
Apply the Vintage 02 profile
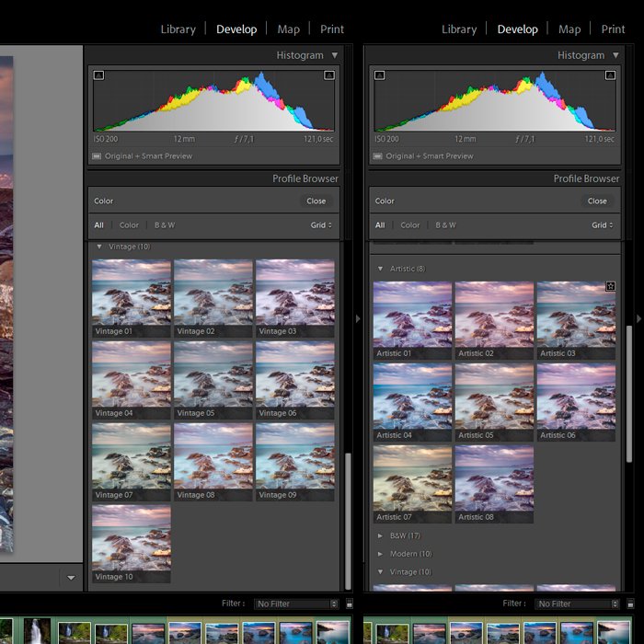pyautogui.click(x=213, y=298)
